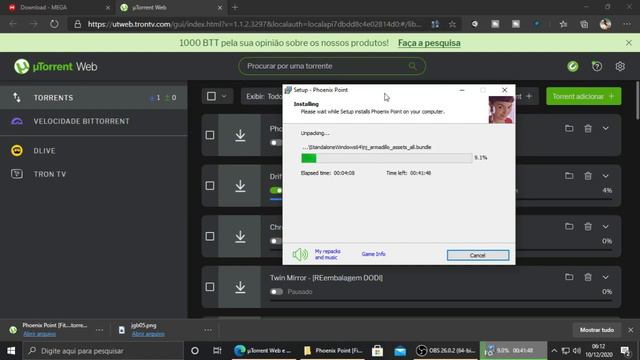Image resolution: width=640 pixels, height=360 pixels.
Task: Expand the first torrent row details
Action: tap(605, 129)
